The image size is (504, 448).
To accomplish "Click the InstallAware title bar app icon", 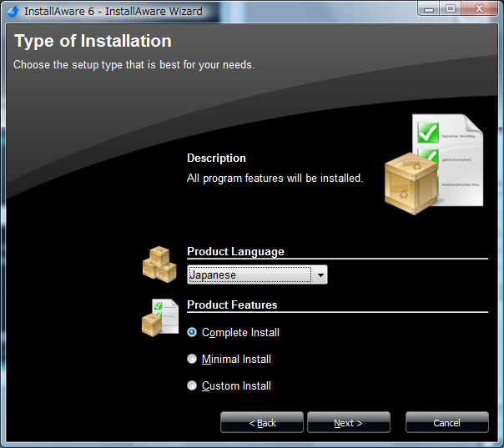I will point(13,11).
